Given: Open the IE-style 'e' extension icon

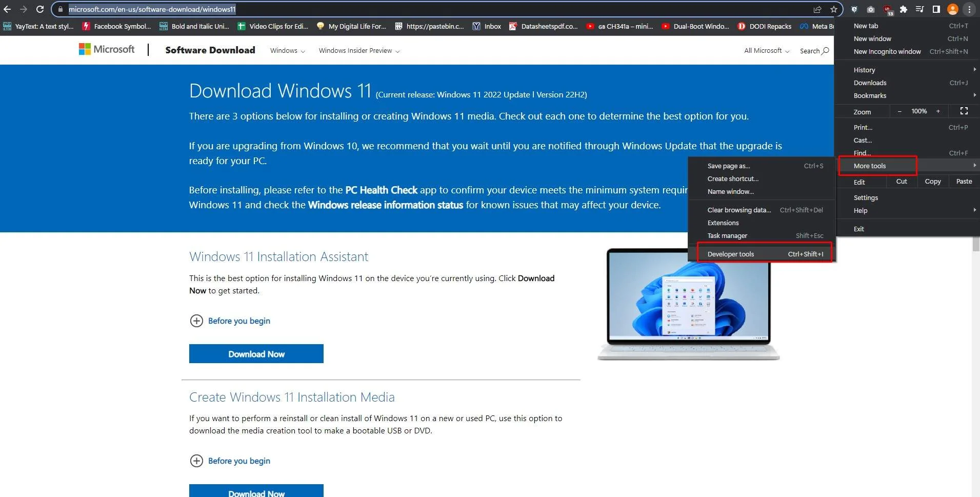Looking at the screenshot, I should click(x=854, y=9).
